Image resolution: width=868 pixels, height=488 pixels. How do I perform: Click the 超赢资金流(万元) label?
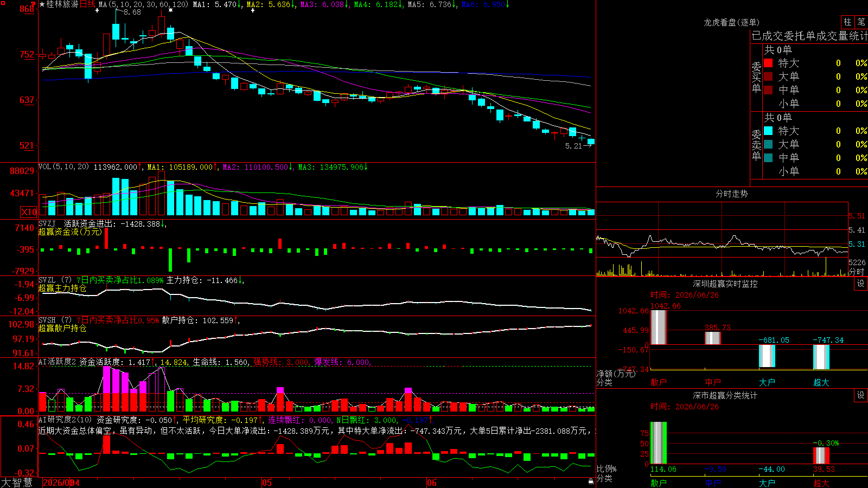[70, 232]
